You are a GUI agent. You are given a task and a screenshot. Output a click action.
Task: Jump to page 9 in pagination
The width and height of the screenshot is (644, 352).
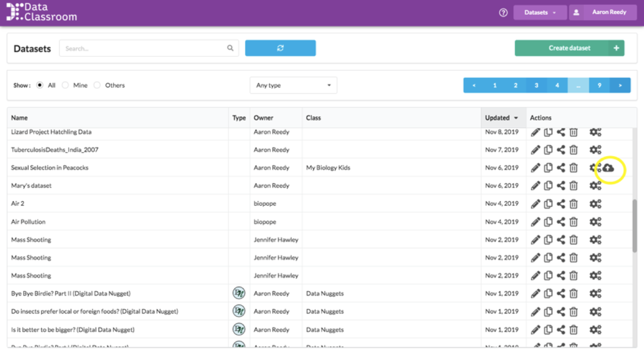599,85
